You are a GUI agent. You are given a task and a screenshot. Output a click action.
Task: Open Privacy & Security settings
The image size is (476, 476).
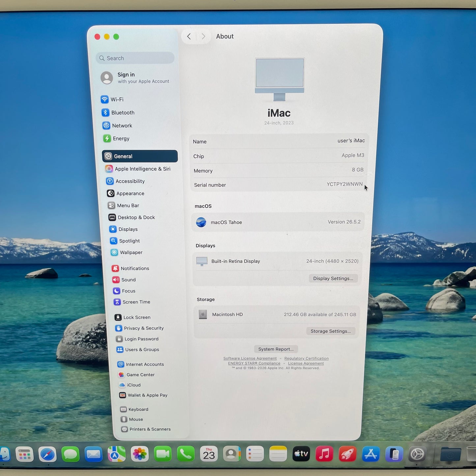139,328
